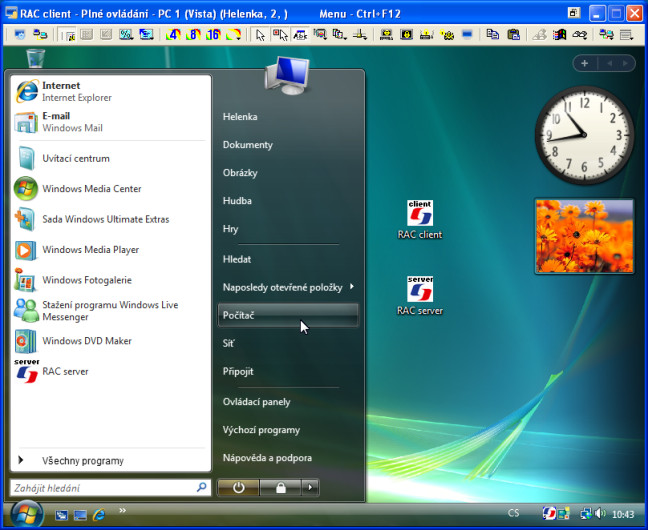Click the orange flowers slideshow gadget
The image size is (648, 530).
coord(584,236)
